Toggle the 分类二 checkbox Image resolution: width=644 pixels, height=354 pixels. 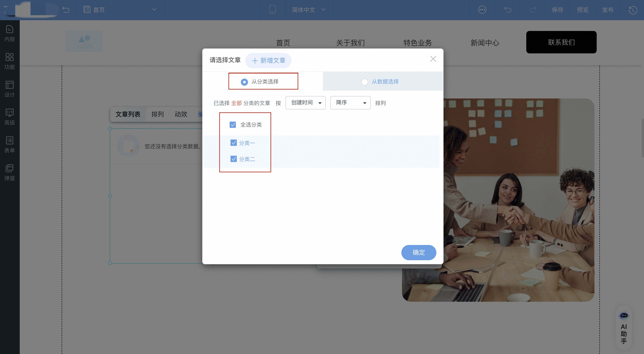(x=233, y=159)
